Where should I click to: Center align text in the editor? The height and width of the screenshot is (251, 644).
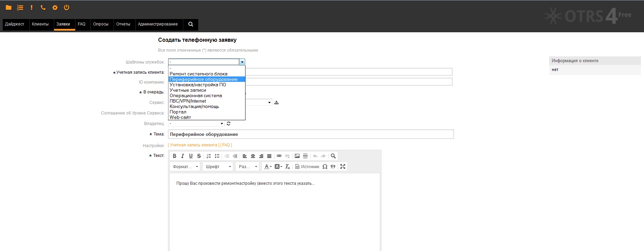[x=253, y=156]
